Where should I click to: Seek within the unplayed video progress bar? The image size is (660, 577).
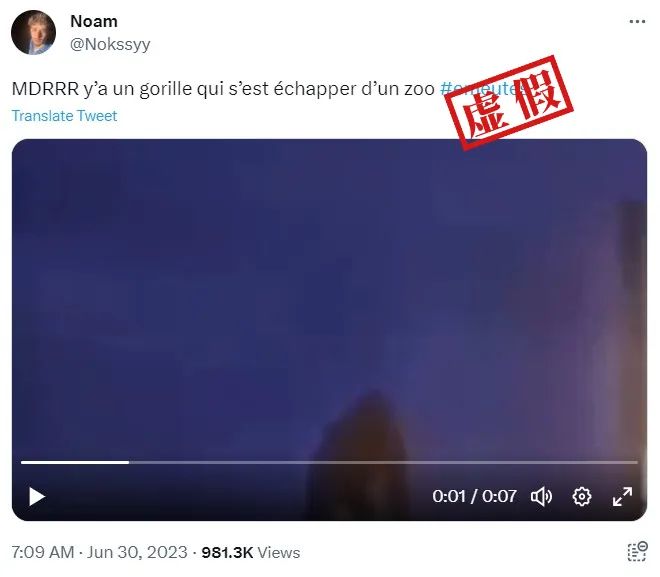click(x=383, y=462)
